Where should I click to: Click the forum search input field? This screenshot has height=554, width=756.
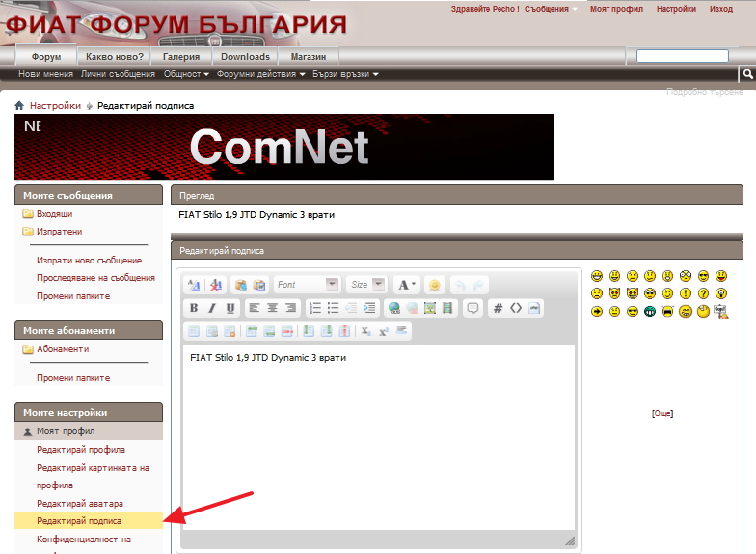[682, 57]
